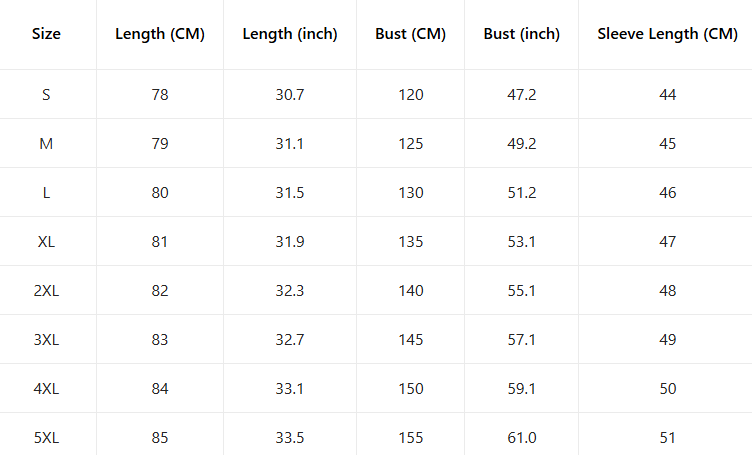
Task: Click the 61.0 bust inch value
Action: tap(522, 438)
